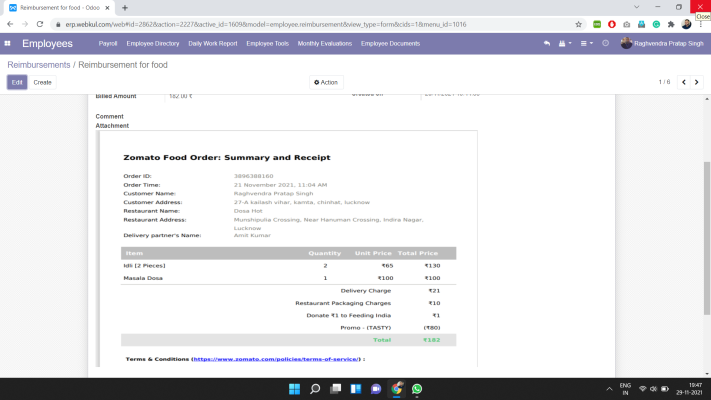This screenshot has width=711, height=400.
Task: Open the Payroll menu
Action: pos(108,44)
